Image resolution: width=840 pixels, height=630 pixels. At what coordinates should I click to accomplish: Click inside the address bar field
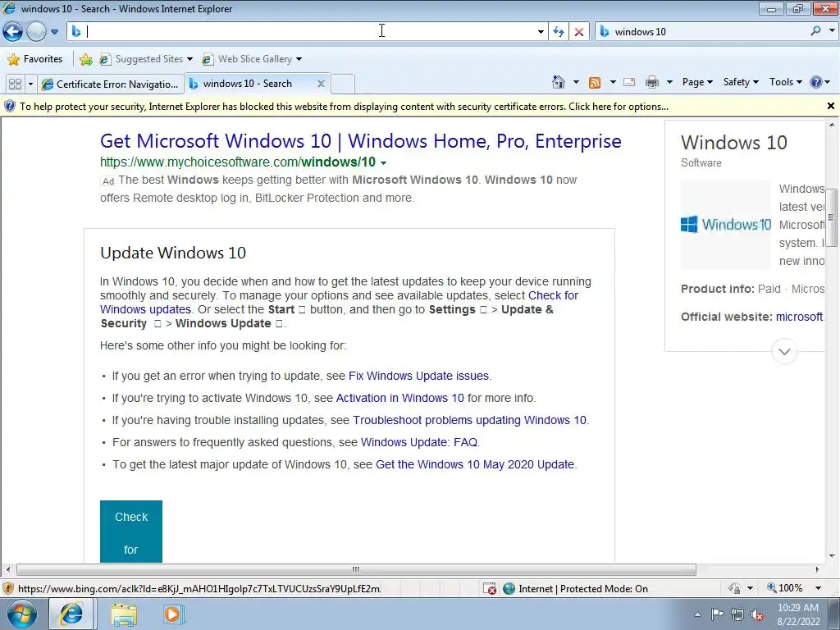pos(308,32)
